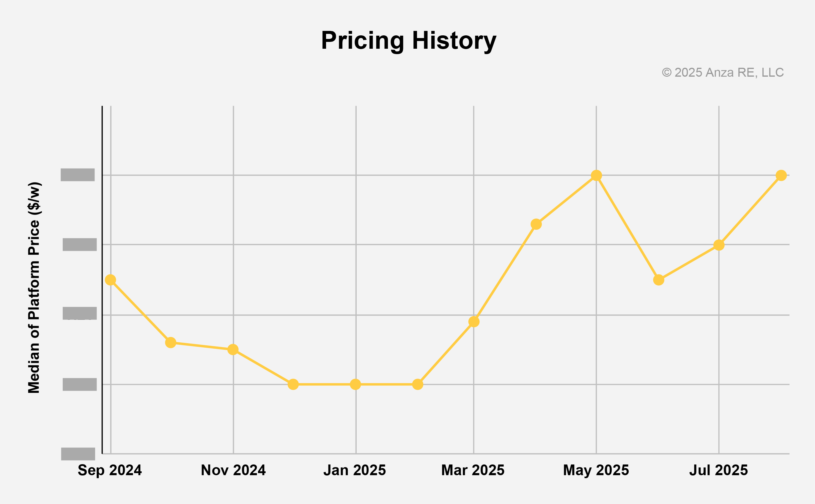This screenshot has height=504, width=815.
Task: Select the May 2025 x-axis label
Action: coord(596,470)
